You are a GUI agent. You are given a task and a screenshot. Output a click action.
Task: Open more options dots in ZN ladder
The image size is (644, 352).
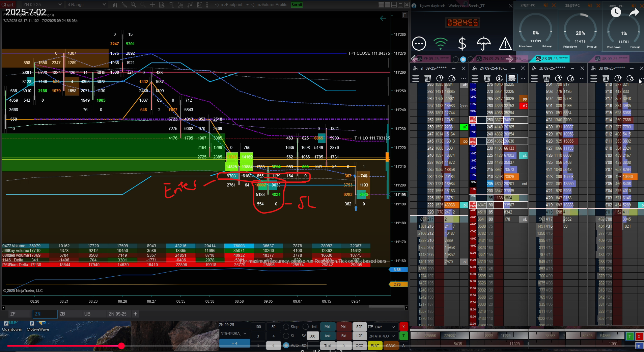tap(523, 78)
